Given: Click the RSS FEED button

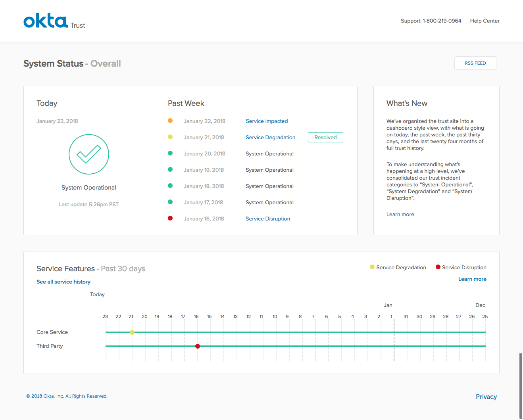Looking at the screenshot, I should coord(475,63).
